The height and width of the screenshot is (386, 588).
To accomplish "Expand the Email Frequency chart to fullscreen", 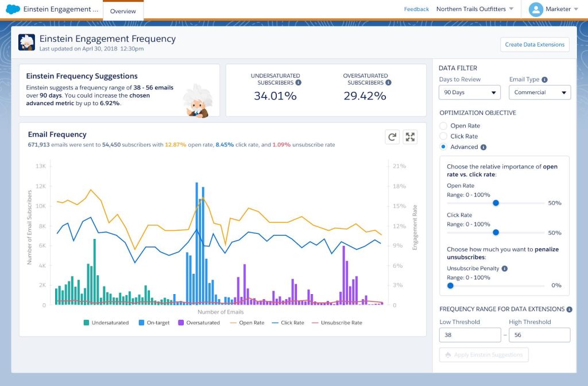I will click(x=411, y=137).
